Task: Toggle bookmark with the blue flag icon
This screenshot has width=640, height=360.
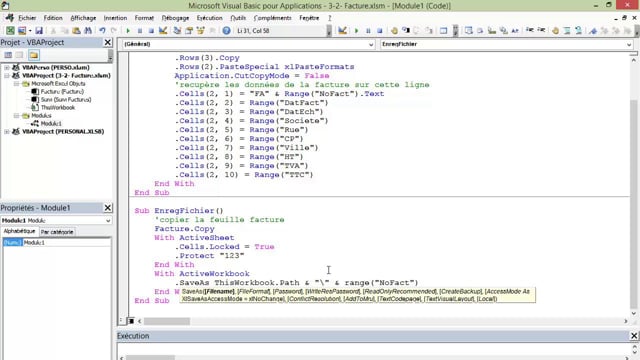Action: pos(593,31)
